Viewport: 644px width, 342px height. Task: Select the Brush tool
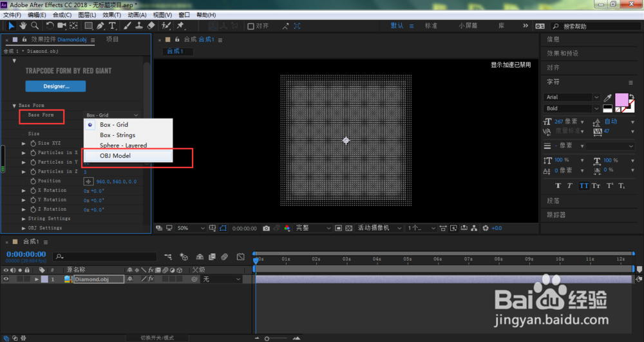tap(128, 26)
